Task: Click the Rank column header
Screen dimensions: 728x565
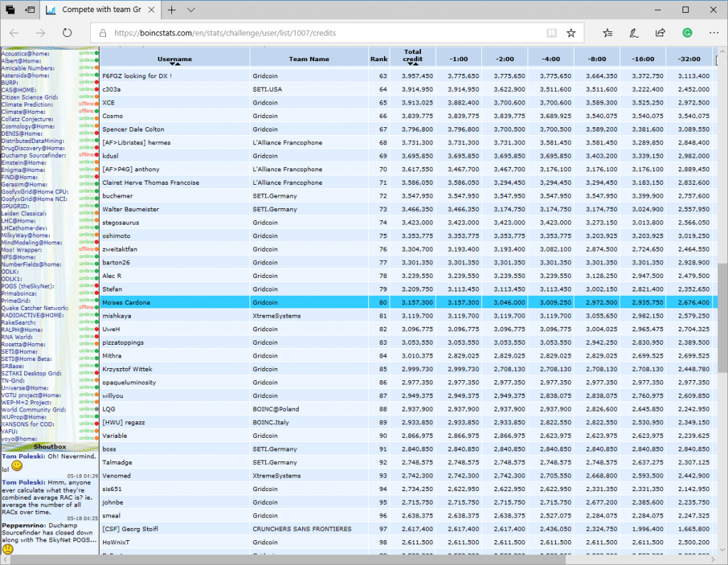Action: [379, 59]
